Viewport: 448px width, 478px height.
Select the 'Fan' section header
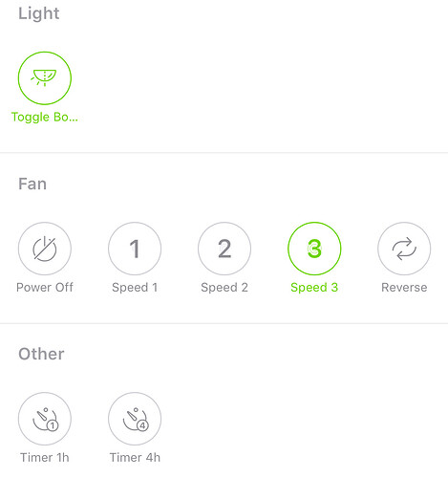pos(32,185)
